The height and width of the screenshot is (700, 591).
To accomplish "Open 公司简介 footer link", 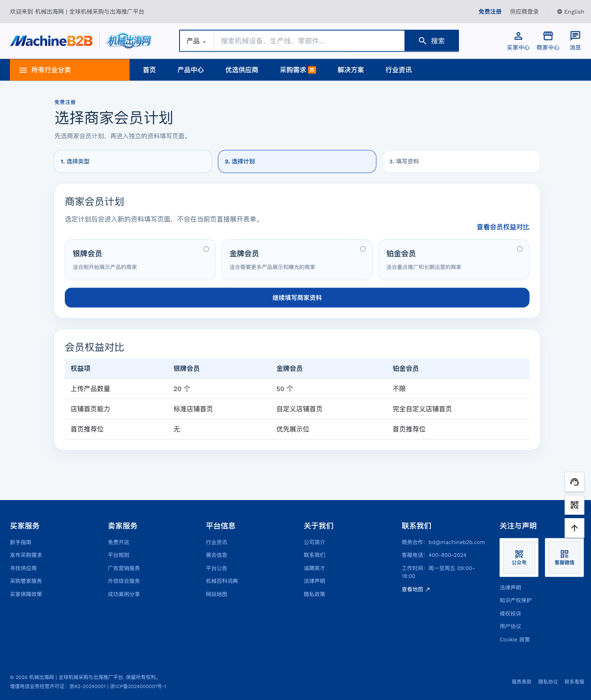I will coord(314,542).
